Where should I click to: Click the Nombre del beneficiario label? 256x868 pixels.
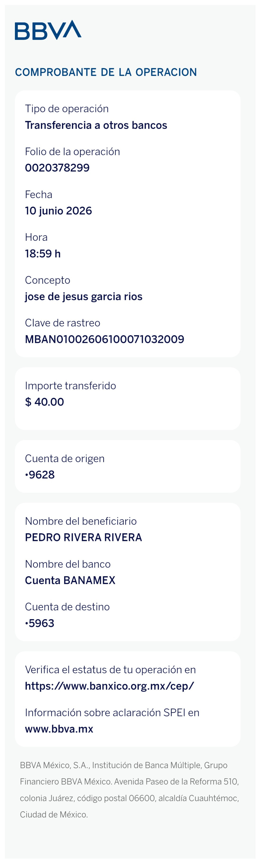81,521
